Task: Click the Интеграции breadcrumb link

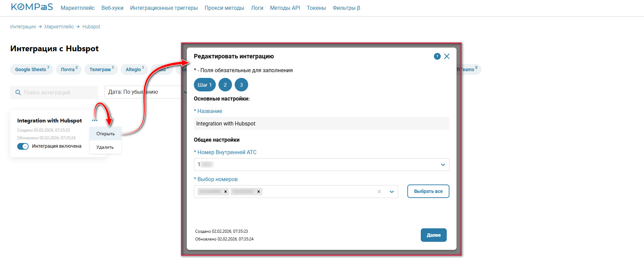Action: pyautogui.click(x=23, y=27)
